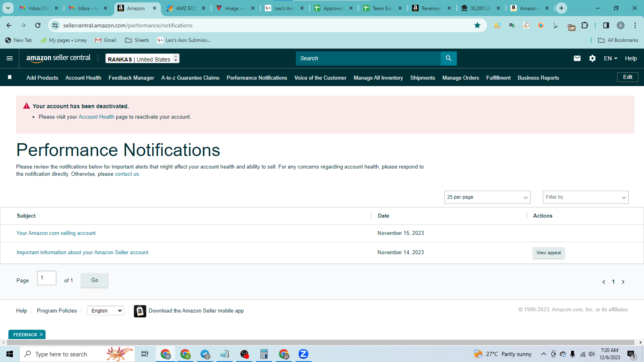This screenshot has width=644, height=362.
Task: Switch to the AMZ EOD browser tab
Action: click(186, 8)
